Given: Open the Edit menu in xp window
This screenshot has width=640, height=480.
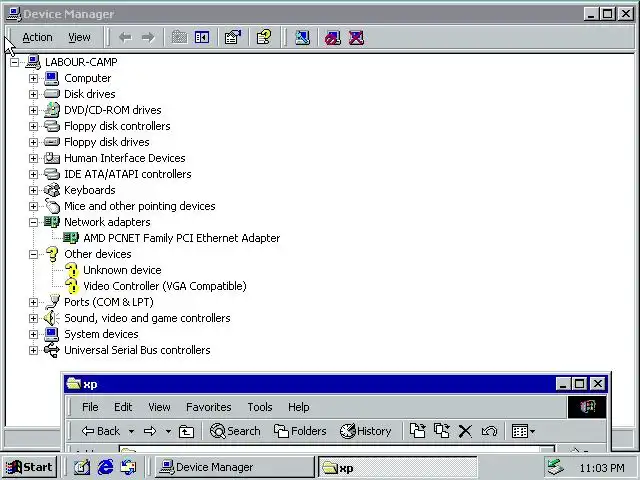Looking at the screenshot, I should [123, 407].
